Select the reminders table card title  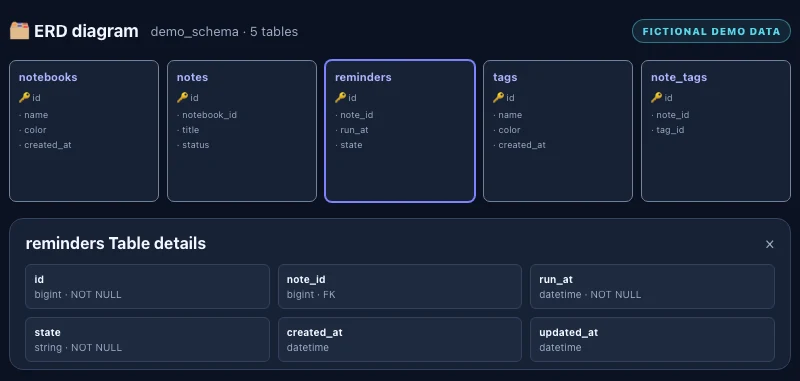(363, 77)
